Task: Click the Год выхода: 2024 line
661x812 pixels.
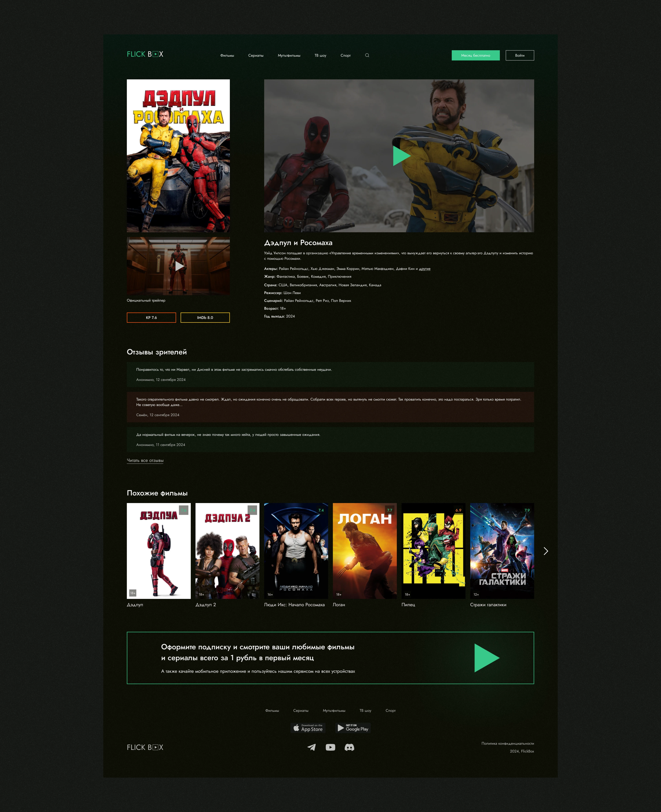Action: [280, 316]
